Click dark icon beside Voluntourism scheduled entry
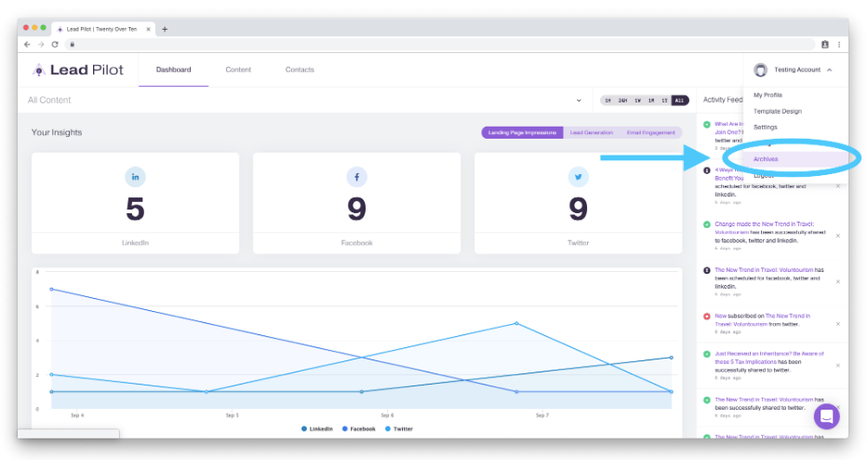This screenshot has width=868, height=460. click(x=707, y=270)
